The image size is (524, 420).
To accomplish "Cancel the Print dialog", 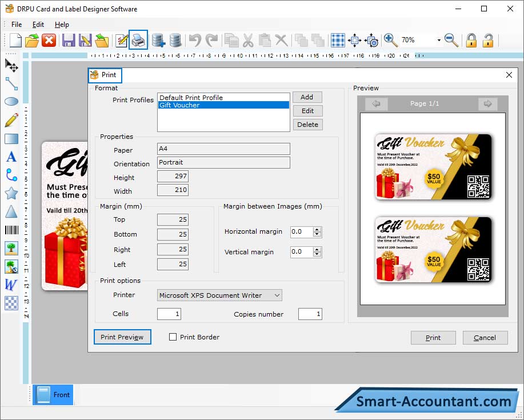I will [x=485, y=338].
